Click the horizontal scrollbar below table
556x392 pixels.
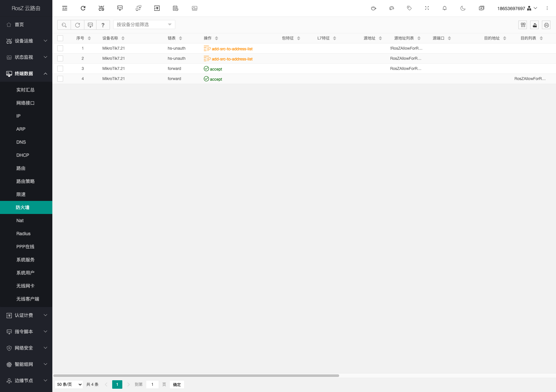click(x=196, y=376)
